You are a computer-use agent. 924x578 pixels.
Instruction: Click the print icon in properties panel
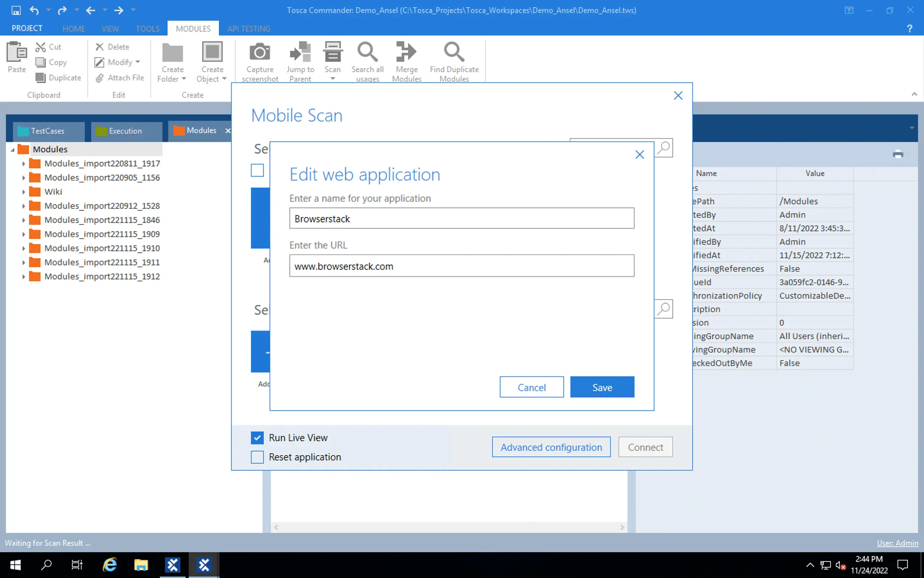click(898, 154)
